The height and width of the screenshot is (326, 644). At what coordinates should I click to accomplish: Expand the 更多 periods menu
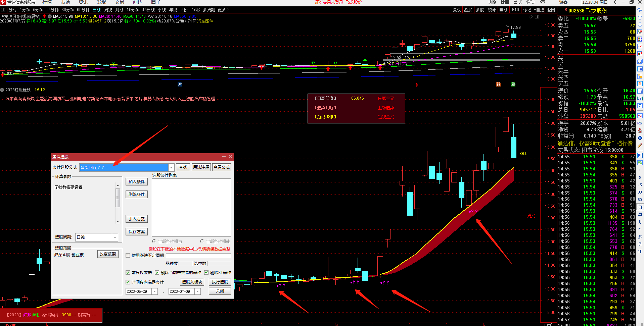(x=223, y=10)
